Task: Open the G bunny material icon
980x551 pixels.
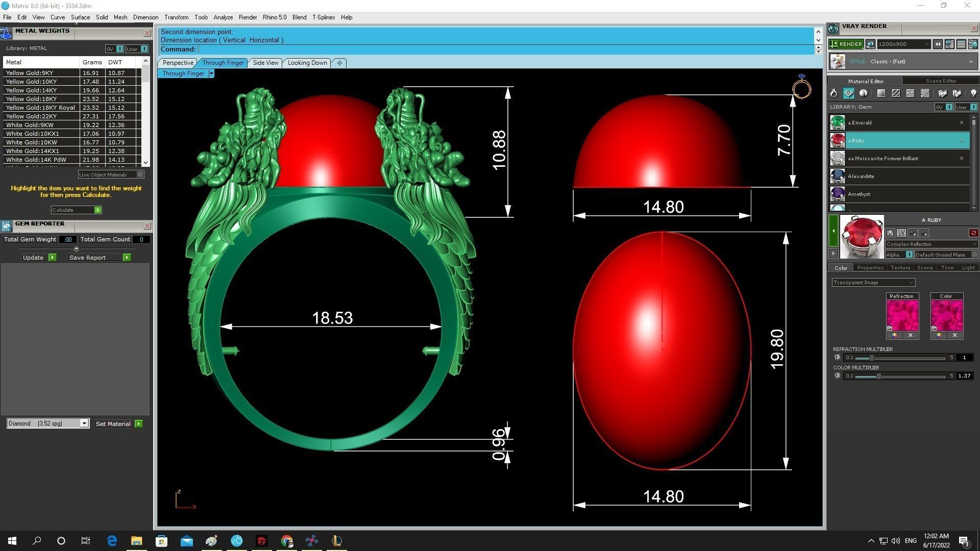Action: (942, 93)
